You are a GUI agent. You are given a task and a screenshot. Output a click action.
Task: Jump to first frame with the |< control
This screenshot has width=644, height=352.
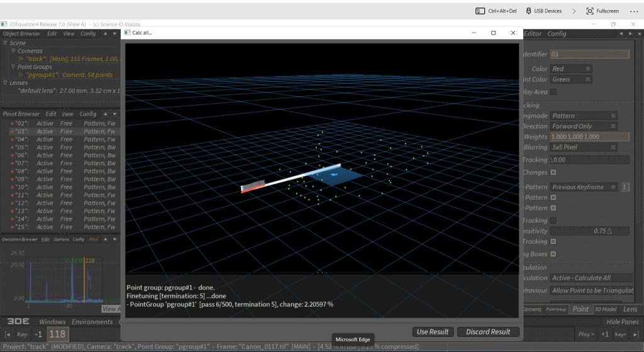[x=8, y=334]
